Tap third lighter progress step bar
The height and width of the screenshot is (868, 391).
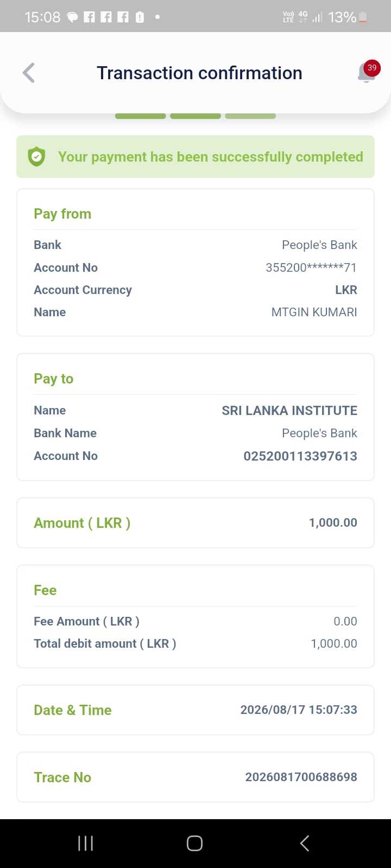pyautogui.click(x=250, y=116)
